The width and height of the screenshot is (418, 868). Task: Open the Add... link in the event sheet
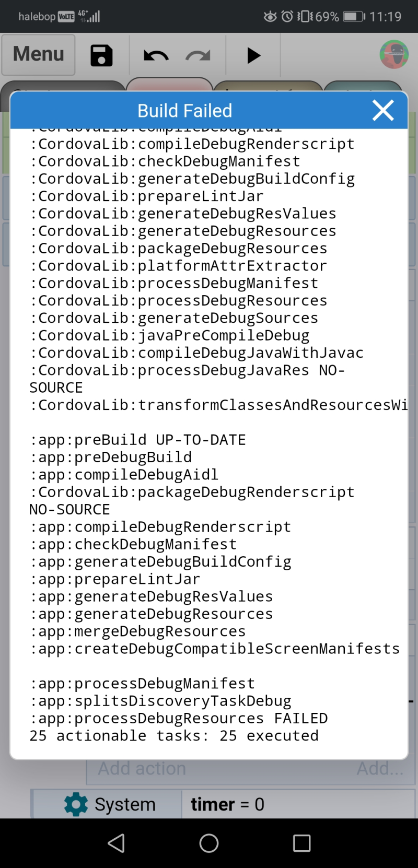pos(380,768)
